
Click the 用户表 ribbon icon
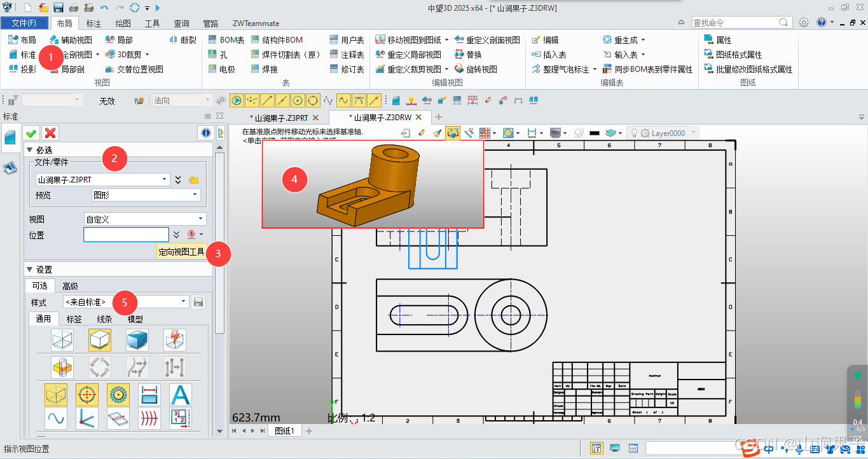click(334, 39)
